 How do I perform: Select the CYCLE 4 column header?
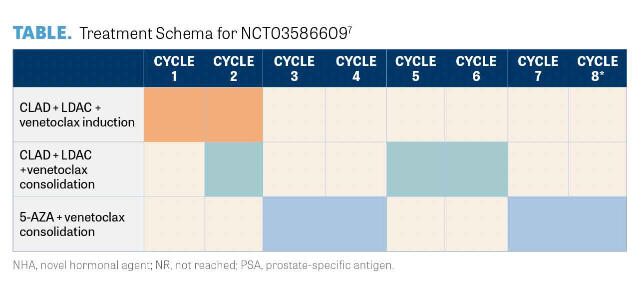[356, 68]
